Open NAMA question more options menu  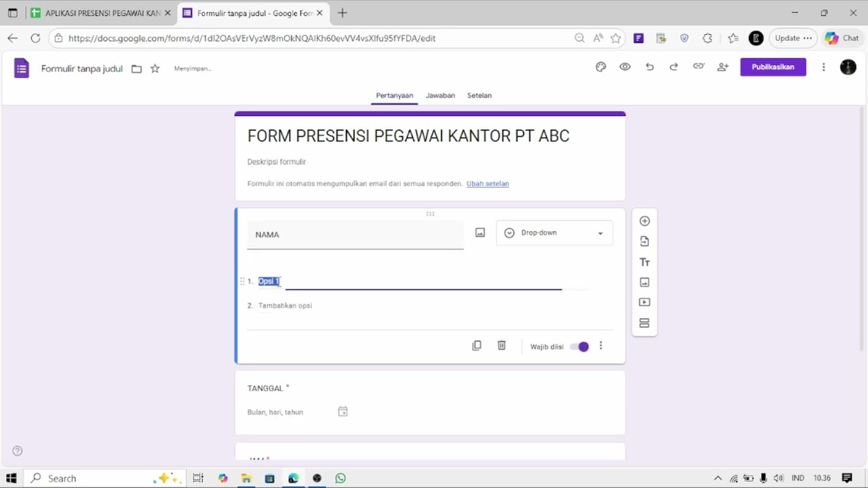(600, 346)
